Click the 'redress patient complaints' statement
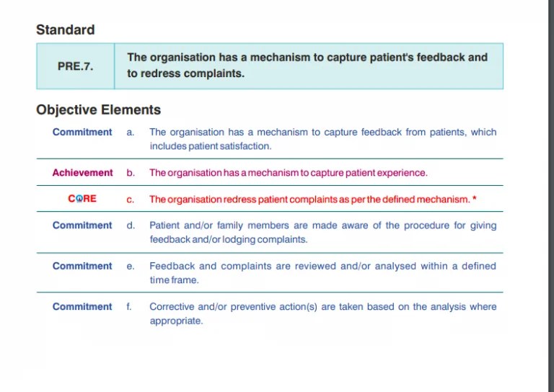The height and width of the screenshot is (392, 554). point(309,200)
